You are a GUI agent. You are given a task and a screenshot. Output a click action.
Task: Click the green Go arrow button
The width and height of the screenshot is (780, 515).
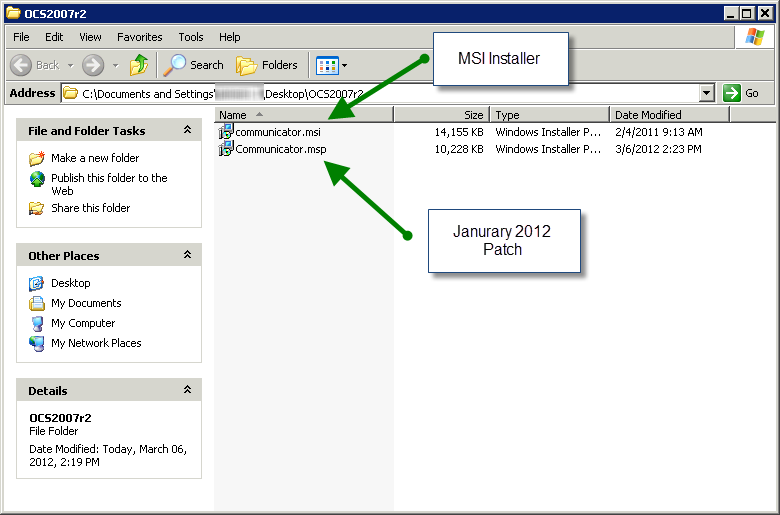point(732,93)
